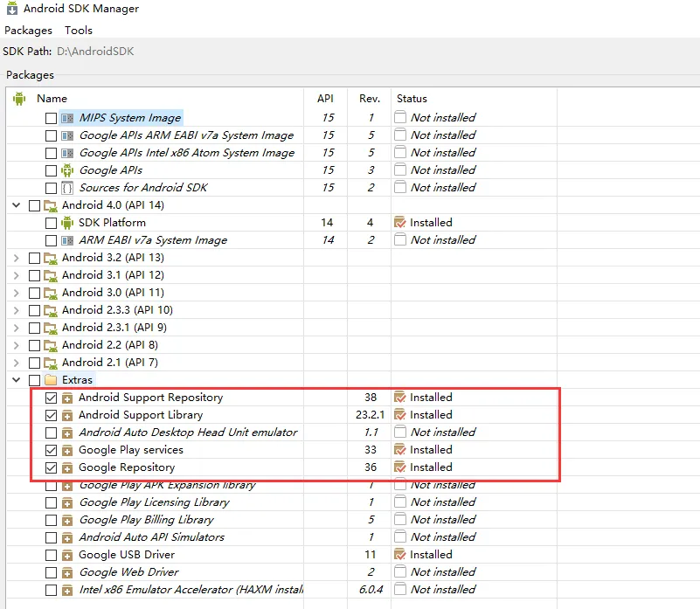Select the Android 3.1 (API 12) row label
The height and width of the screenshot is (609, 700).
[113, 275]
